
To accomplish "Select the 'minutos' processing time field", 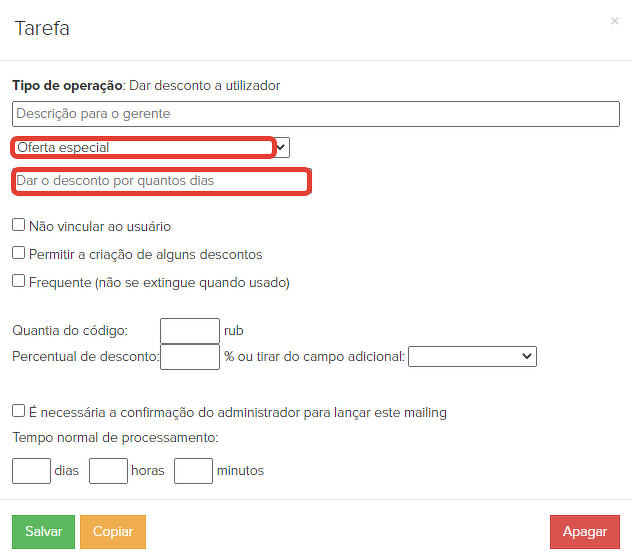I will click(193, 470).
